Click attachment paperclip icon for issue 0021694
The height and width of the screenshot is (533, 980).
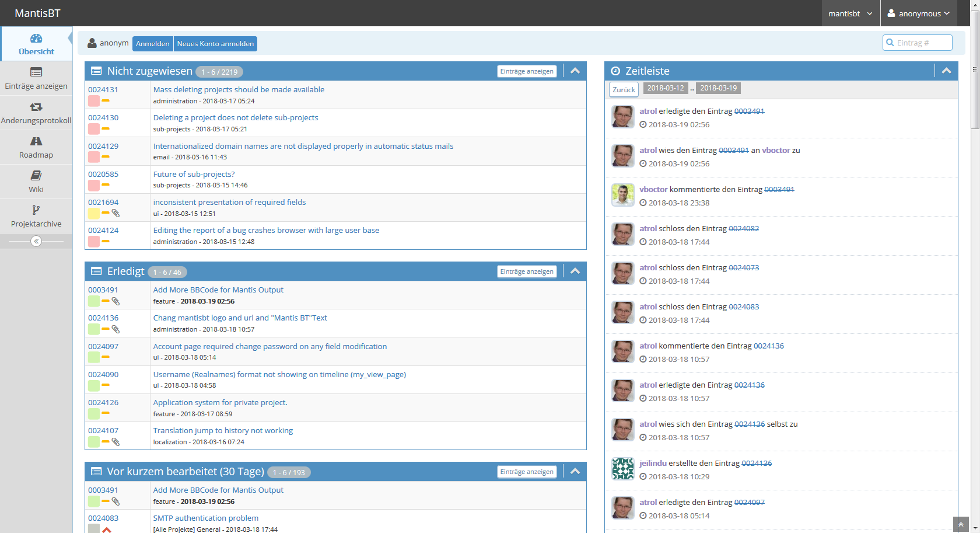[x=116, y=214]
